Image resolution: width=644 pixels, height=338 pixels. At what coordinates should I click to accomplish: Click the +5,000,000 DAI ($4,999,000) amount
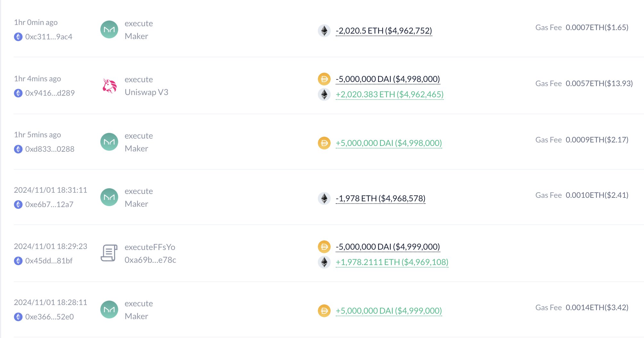coord(389,311)
